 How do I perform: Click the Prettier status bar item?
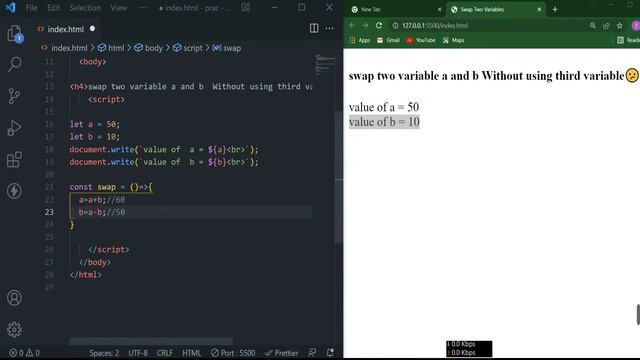[281, 353]
